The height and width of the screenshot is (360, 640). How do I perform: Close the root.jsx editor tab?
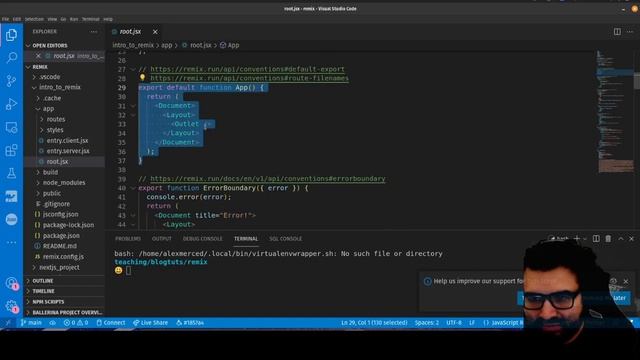[155, 32]
